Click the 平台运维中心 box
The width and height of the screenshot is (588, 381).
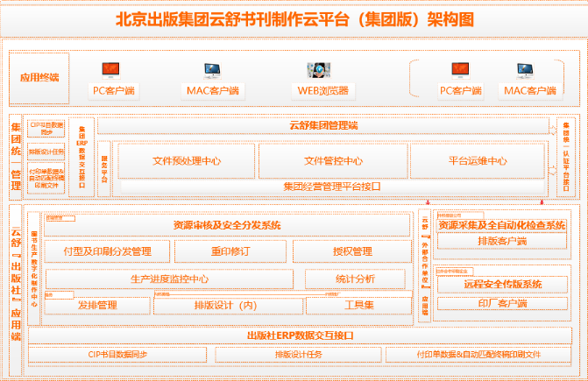(x=478, y=161)
